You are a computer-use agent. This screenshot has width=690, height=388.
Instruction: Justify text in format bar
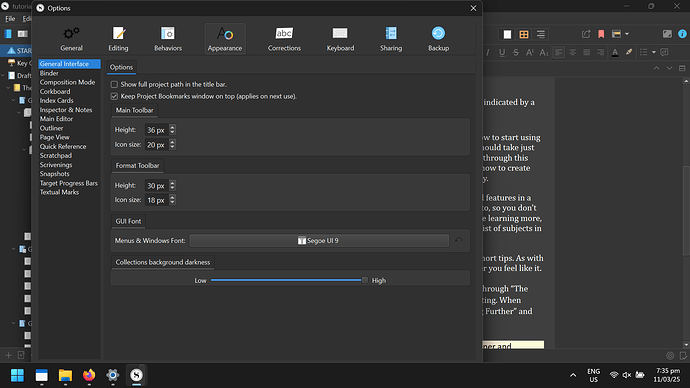tap(587, 52)
